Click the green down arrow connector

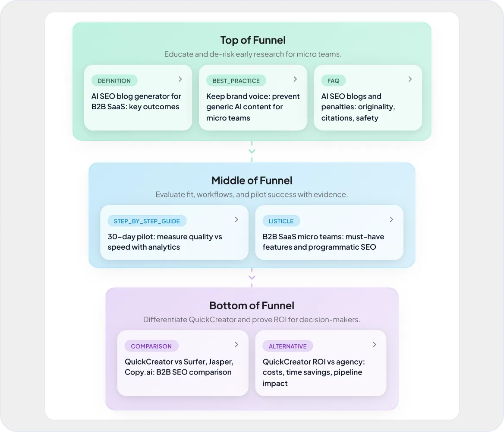[252, 151]
